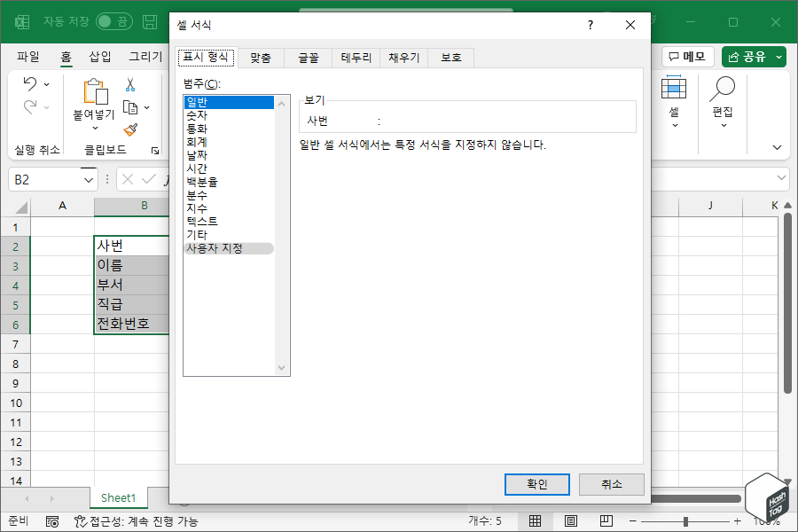
Task: Click the 취소 cancel button
Action: click(x=609, y=484)
